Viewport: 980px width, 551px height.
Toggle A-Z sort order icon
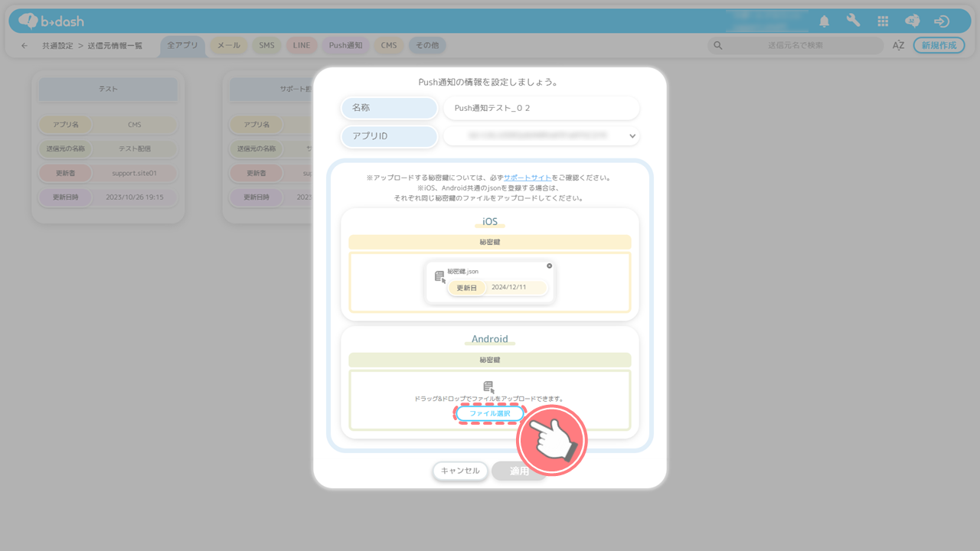[898, 46]
